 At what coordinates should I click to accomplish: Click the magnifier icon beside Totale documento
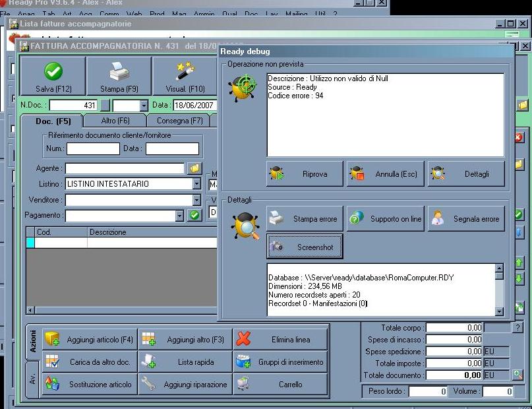517,375
